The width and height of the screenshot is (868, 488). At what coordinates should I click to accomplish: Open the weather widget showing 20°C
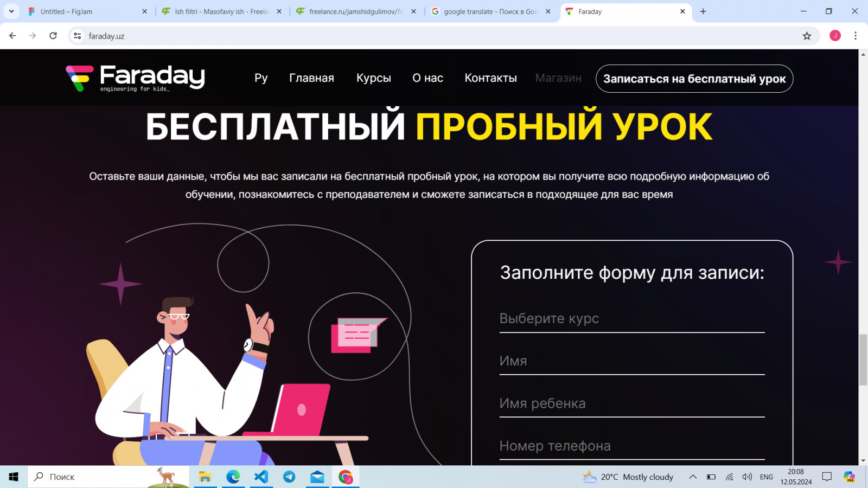(x=628, y=477)
